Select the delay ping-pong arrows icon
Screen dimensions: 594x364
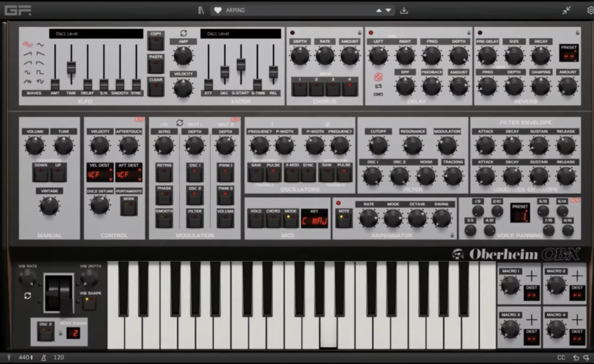(378, 87)
